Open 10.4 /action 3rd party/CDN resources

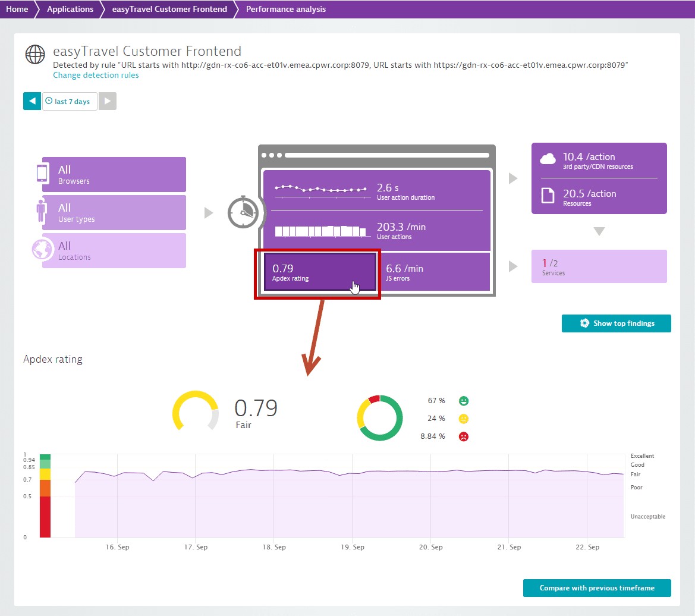point(599,161)
